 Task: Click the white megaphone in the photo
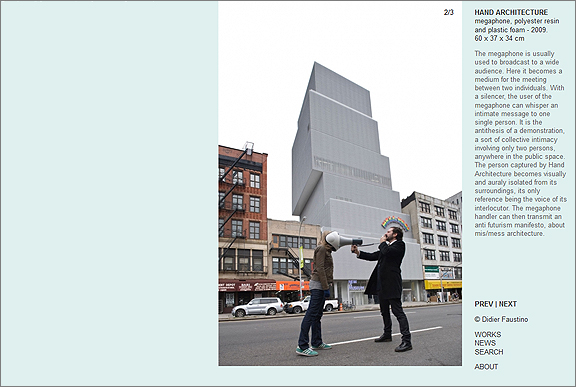(x=343, y=241)
